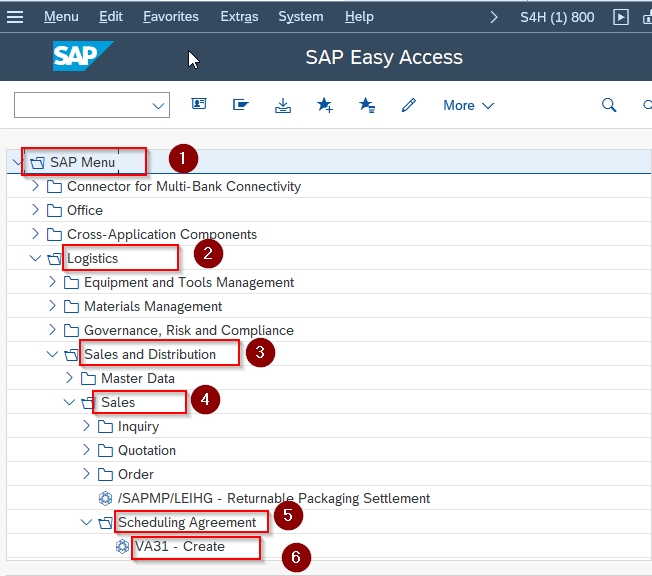Click the session play icon beside S4H
Viewport: 652px width, 576px height.
coord(621,17)
